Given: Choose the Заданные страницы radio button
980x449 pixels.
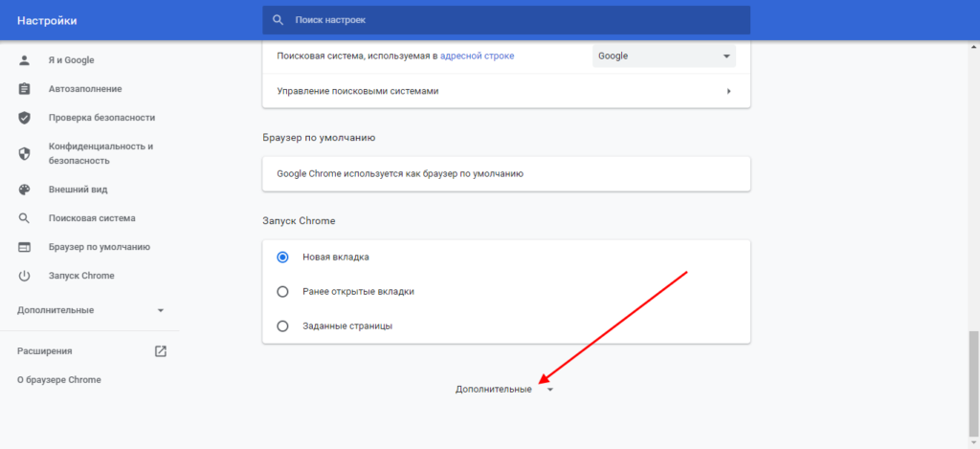Looking at the screenshot, I should click(282, 326).
